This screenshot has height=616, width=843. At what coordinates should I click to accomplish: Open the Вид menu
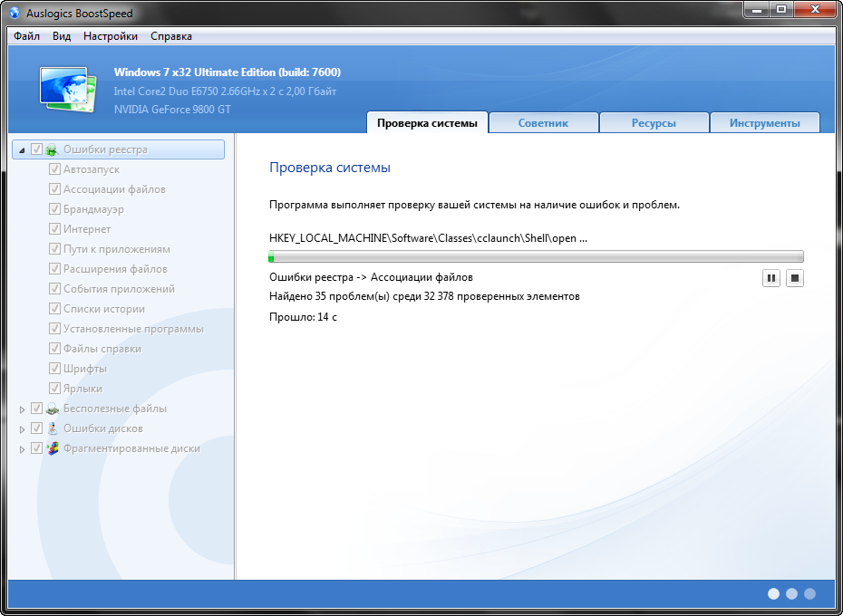coord(62,36)
